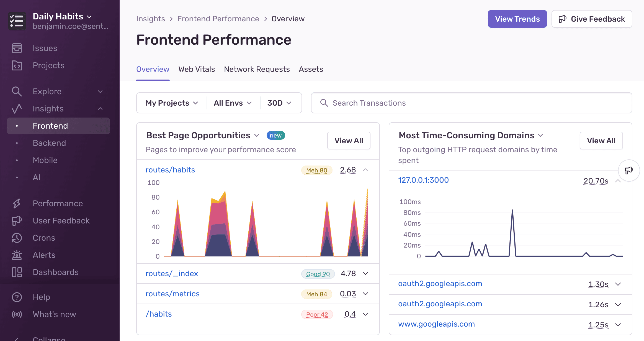Open the Daily Habits organization dropdown

(x=62, y=17)
